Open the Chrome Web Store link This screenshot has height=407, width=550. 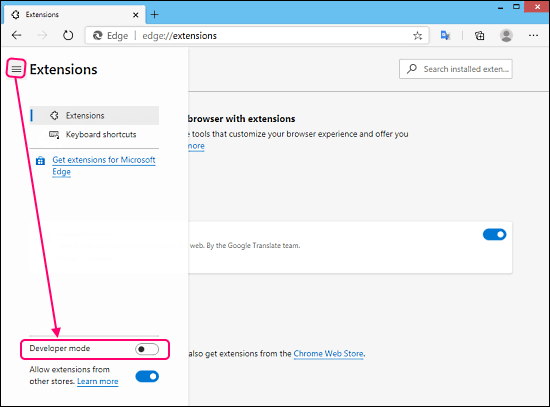click(x=328, y=354)
